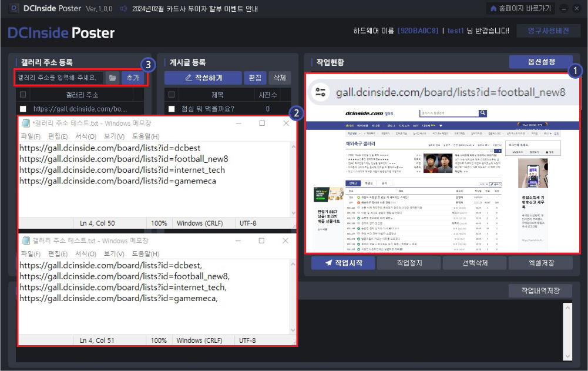Click notepad icon of upper 메모장 window
The width and height of the screenshot is (588, 371).
(25, 123)
